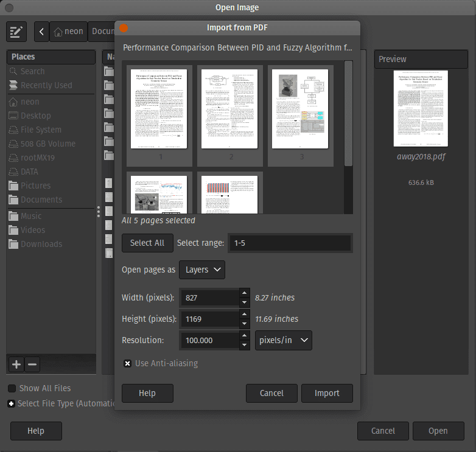Click Help in the Open Image window

(36, 431)
